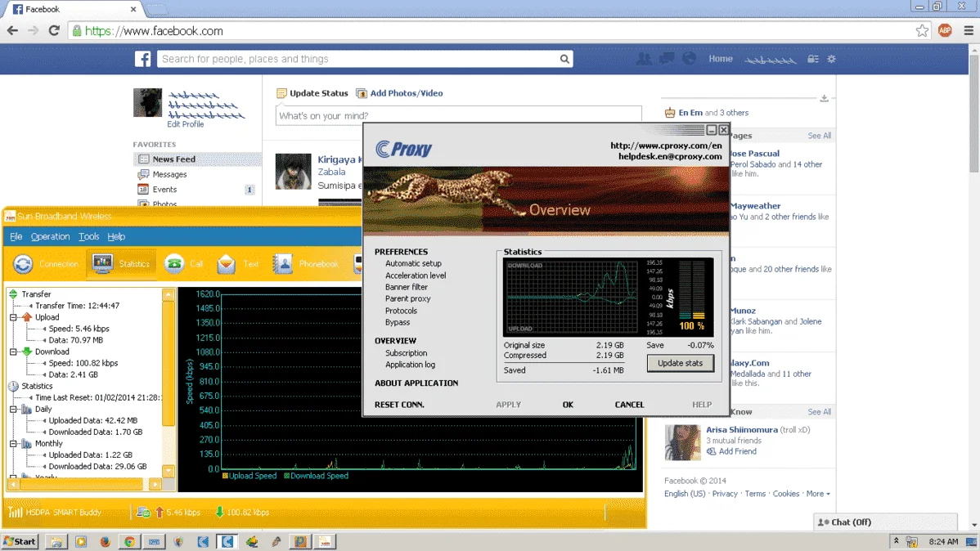Click the Chrome address bar URL
This screenshot has height=551, width=980.
(154, 30)
